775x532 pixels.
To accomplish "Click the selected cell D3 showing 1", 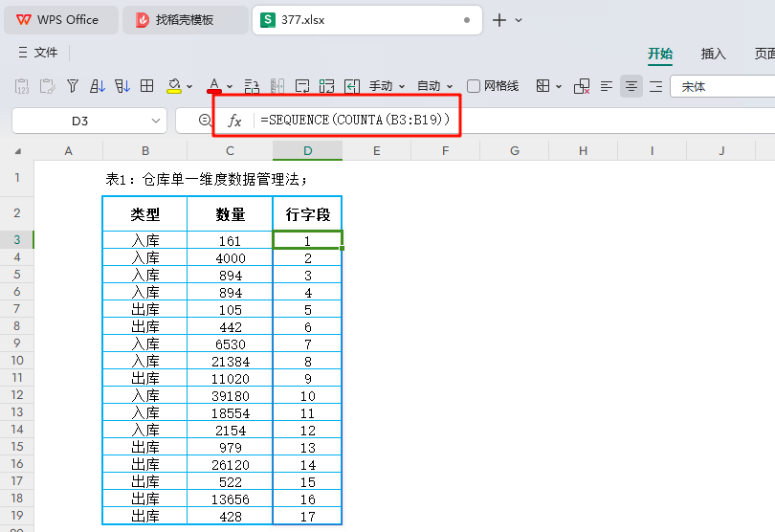I will (307, 240).
